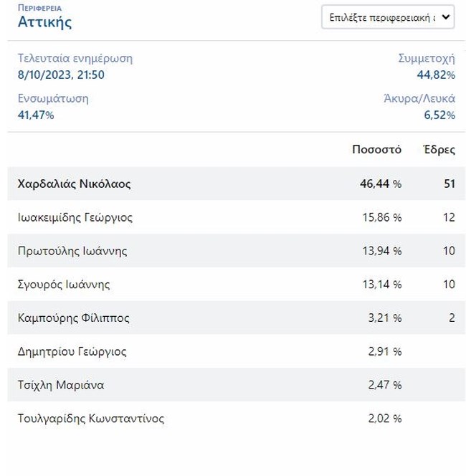
Task: Click the Ποσοστό column header
Action: pos(376,150)
